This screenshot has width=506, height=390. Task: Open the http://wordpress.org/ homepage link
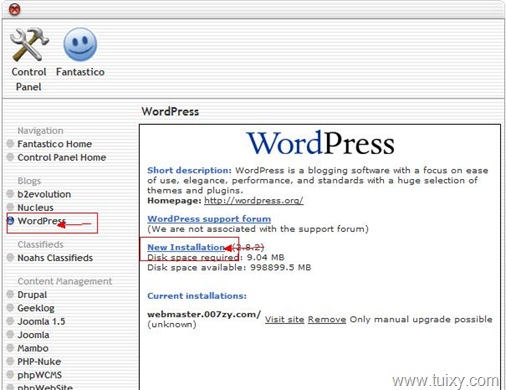254,200
